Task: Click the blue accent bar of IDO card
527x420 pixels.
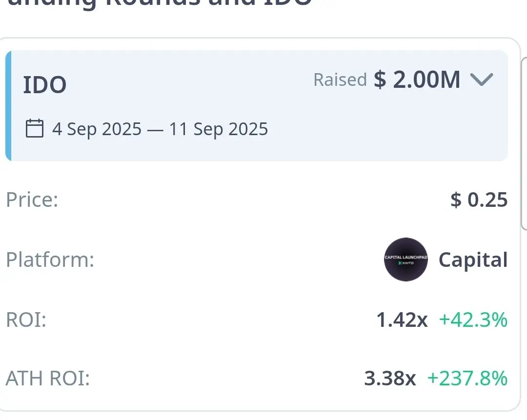Action: [8, 105]
